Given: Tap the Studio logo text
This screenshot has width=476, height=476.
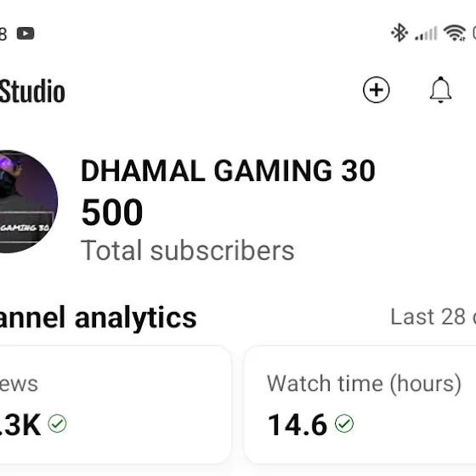Looking at the screenshot, I should coord(32,90).
